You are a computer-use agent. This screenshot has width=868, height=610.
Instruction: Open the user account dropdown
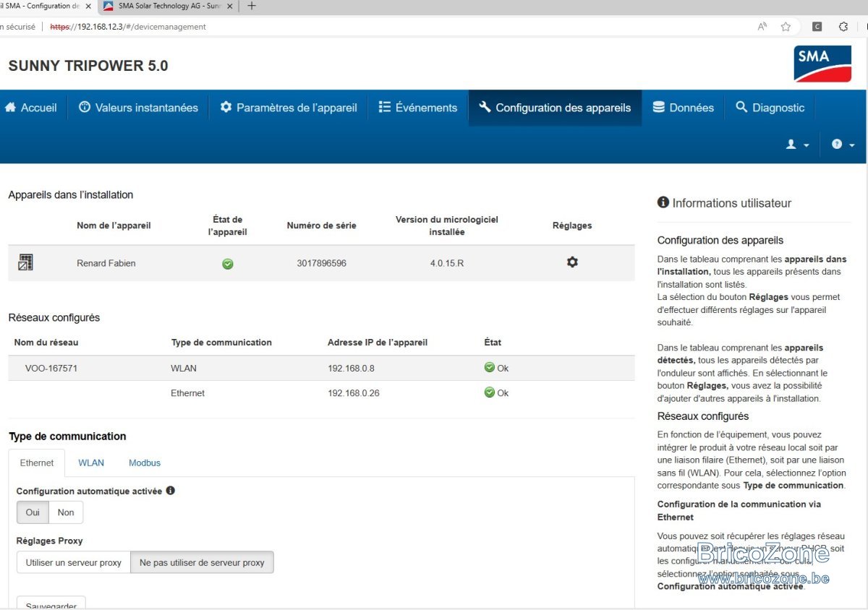click(798, 145)
